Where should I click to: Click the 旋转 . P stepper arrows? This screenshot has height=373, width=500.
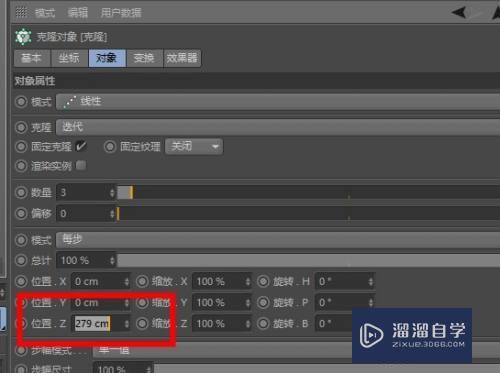pyautogui.click(x=371, y=303)
